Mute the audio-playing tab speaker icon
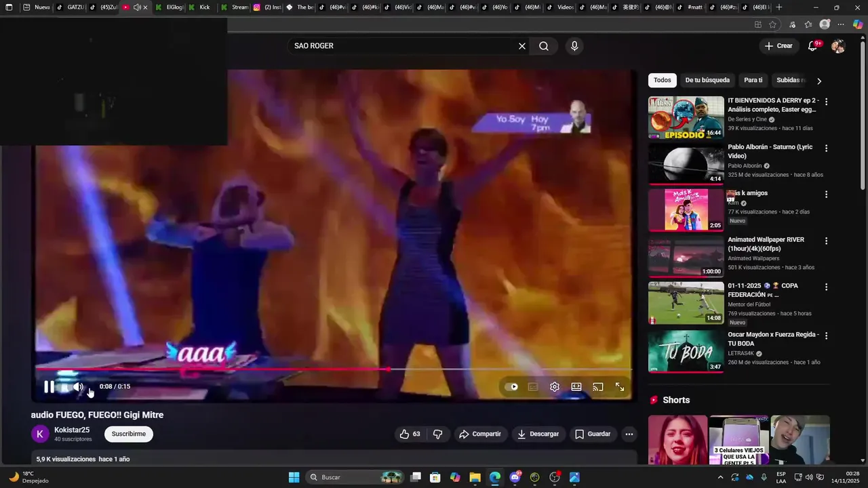 (136, 7)
